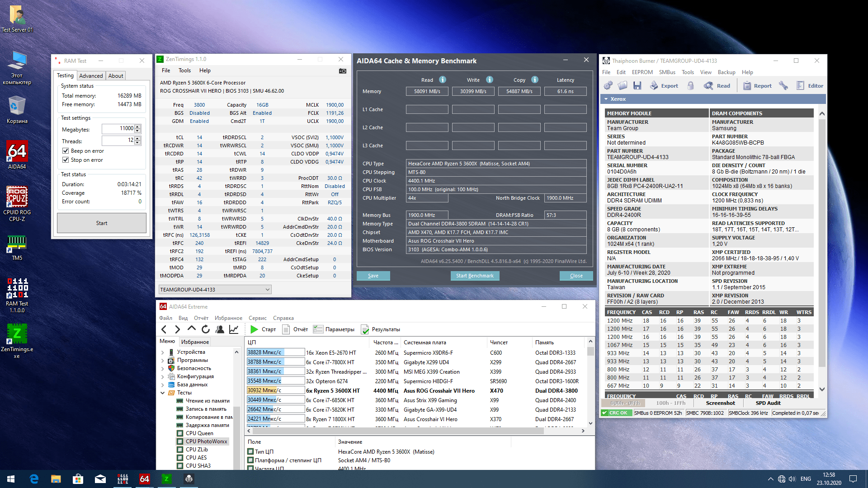Switch to the About tab in RAM Test

(x=116, y=76)
